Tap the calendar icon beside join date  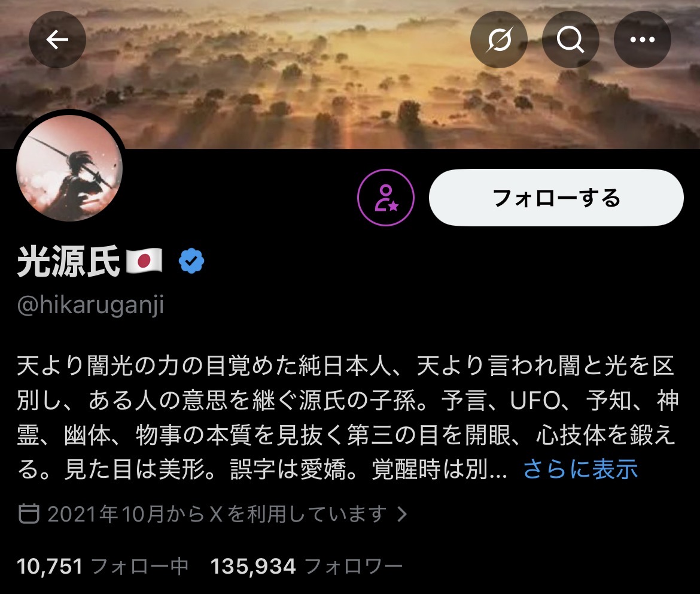[29, 514]
